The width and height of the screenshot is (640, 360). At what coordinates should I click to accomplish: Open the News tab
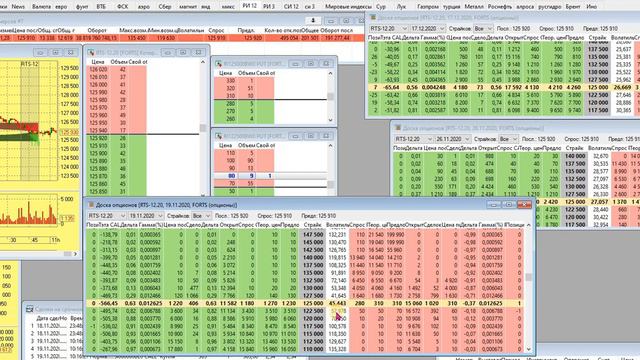coord(18,7)
